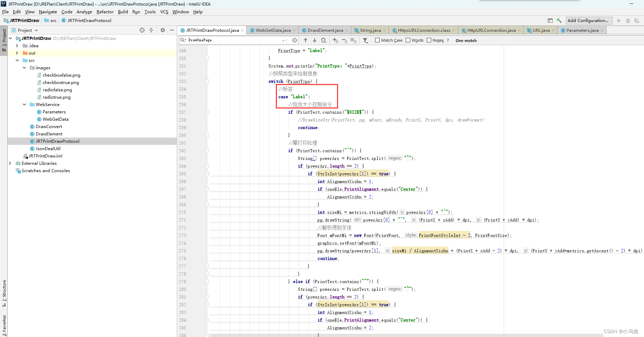Open the Navigate menu
Viewport: 644px width, 337px height.
pos(48,12)
